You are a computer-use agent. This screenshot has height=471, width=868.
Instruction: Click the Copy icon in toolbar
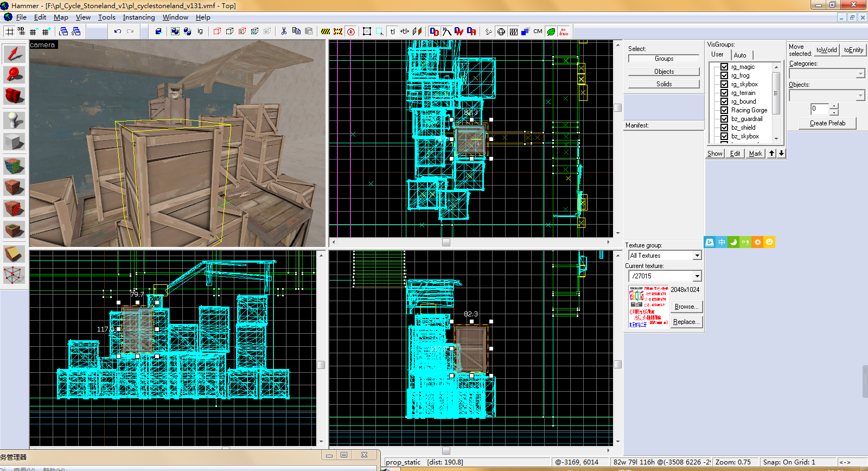tap(296, 31)
